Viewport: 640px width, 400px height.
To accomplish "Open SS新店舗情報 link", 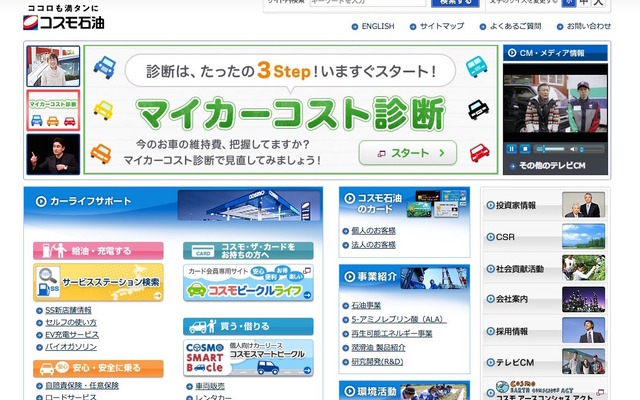I will pos(68,310).
